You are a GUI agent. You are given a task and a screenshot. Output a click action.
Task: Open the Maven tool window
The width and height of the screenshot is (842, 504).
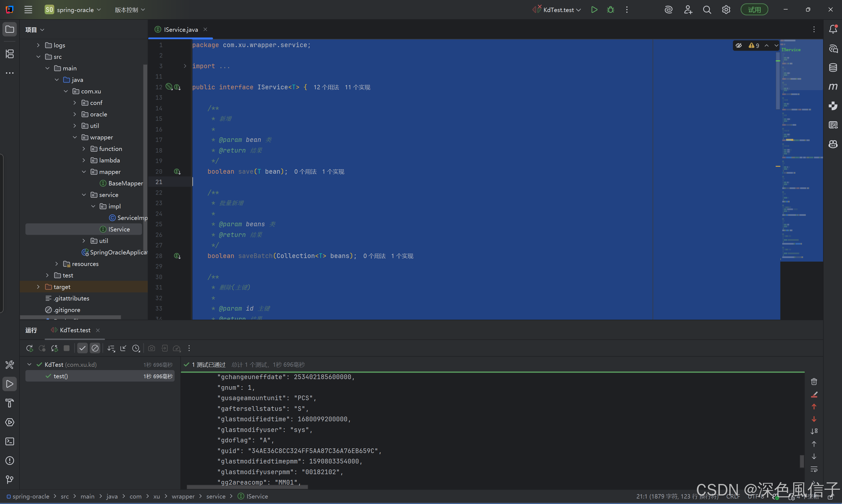(833, 86)
